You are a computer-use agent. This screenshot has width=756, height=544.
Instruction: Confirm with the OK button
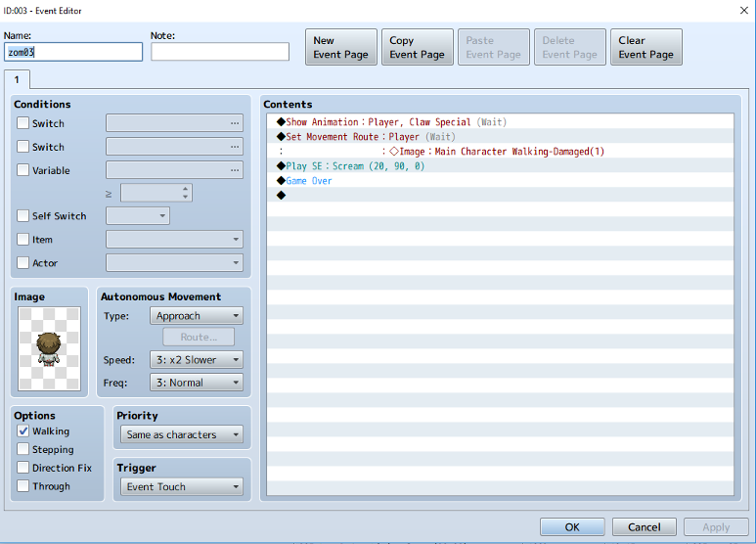[572, 527]
